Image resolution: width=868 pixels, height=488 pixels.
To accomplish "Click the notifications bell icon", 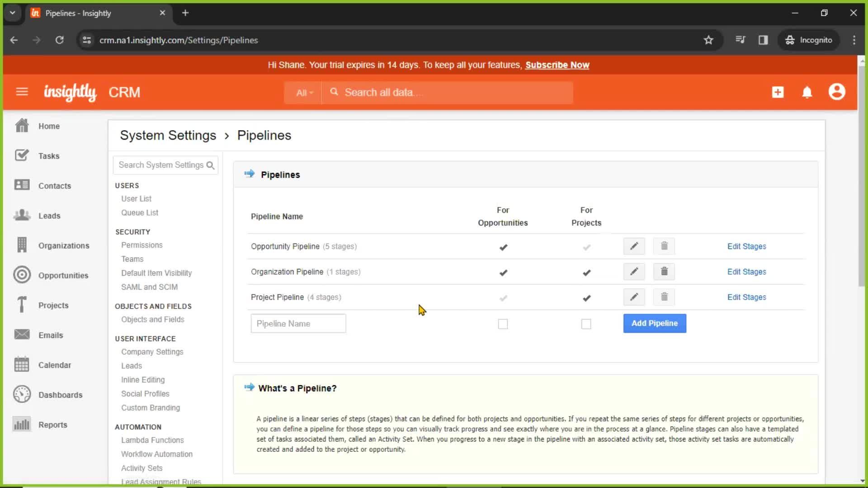I will pos(807,92).
